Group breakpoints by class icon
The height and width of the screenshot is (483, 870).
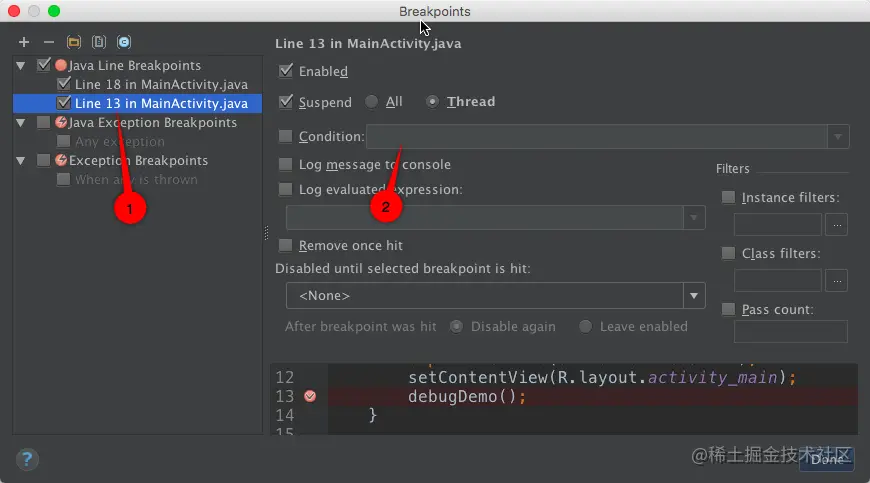pos(124,42)
